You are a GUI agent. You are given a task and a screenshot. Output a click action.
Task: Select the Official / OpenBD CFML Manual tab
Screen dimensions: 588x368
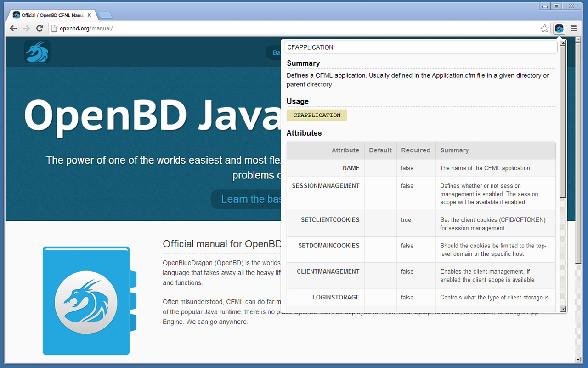click(x=51, y=14)
